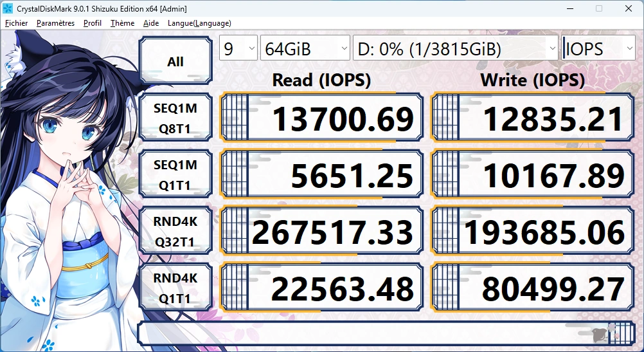The image size is (644, 352).
Task: Run all benchmarks with the All button
Action: click(x=175, y=61)
